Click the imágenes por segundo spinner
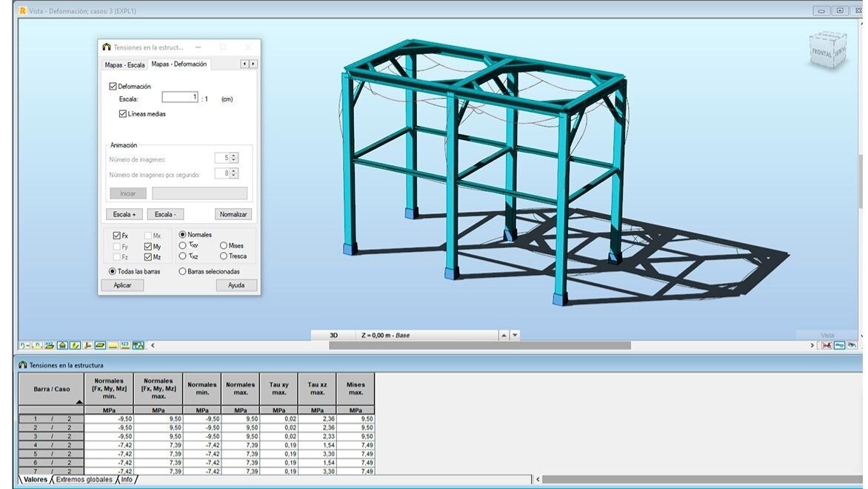 pos(233,173)
